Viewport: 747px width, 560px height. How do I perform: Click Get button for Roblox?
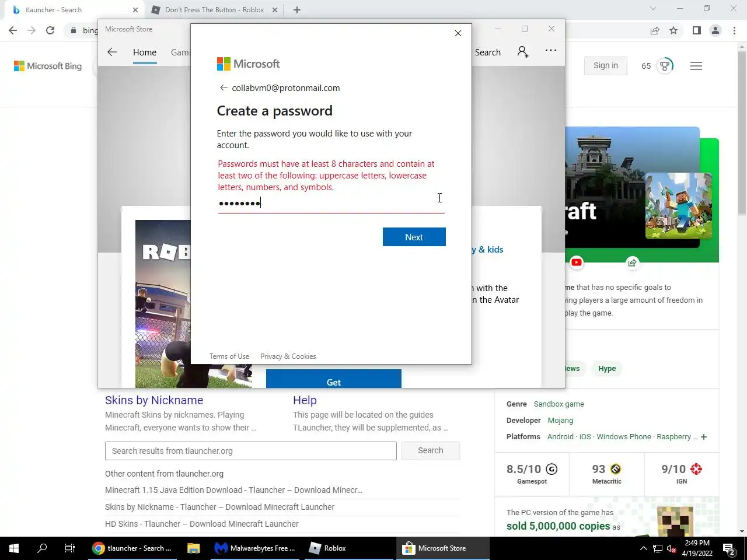334,379
